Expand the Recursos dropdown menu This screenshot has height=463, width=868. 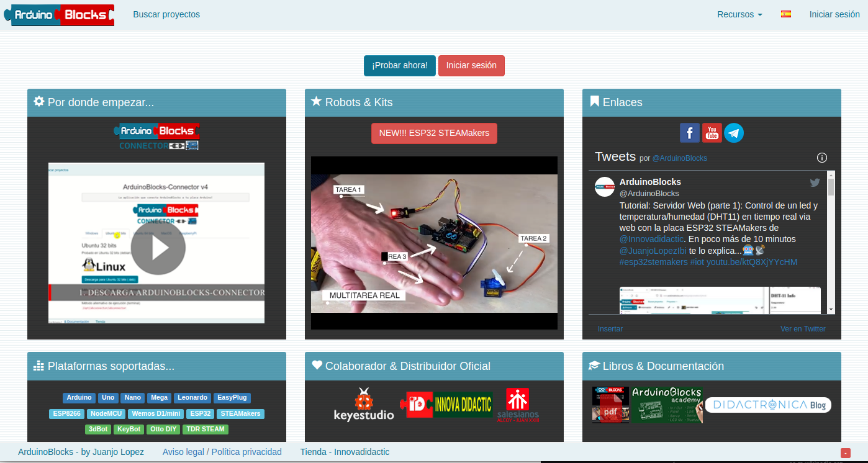(x=739, y=14)
